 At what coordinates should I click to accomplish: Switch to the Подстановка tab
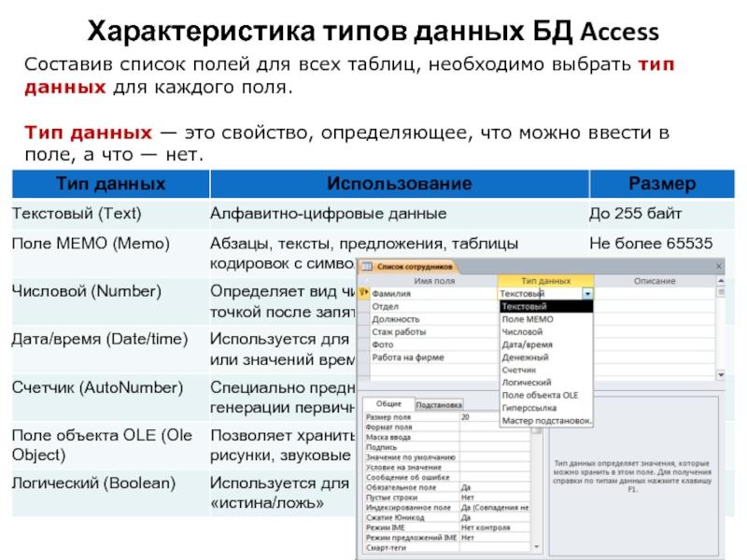pos(439,405)
